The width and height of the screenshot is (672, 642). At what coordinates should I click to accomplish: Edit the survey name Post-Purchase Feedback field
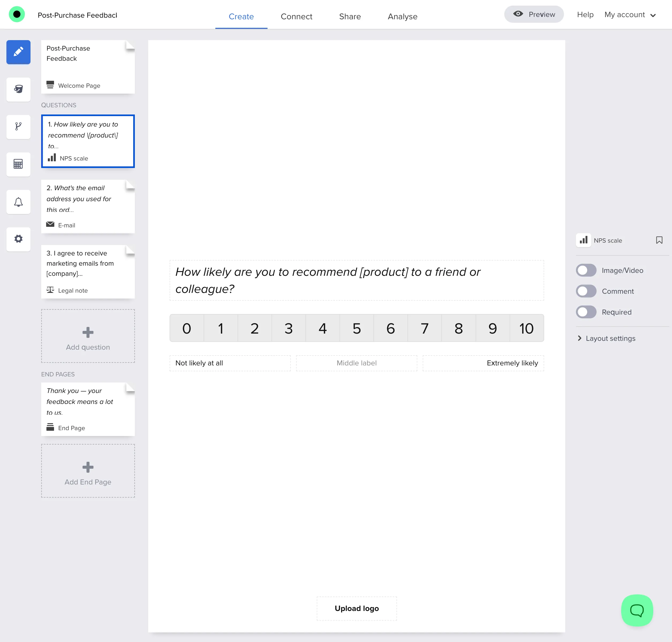pyautogui.click(x=77, y=15)
